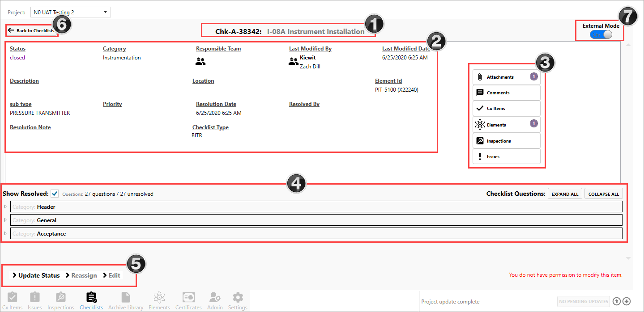The height and width of the screenshot is (312, 644).
Task: Click the Resolution Date value 6/25/2020
Action: (x=219, y=113)
